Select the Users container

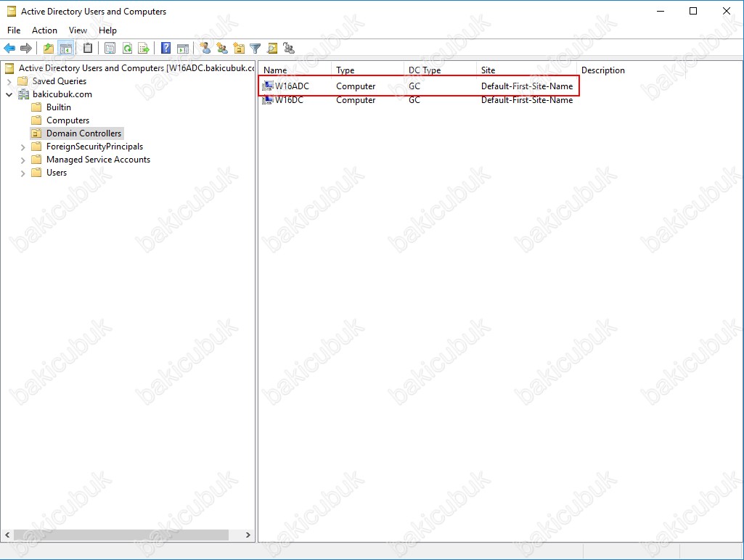[57, 173]
